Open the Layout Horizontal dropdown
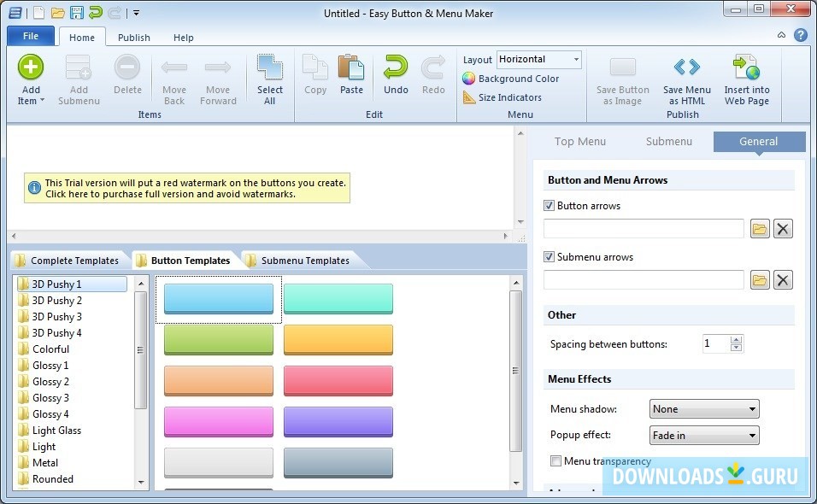817x504 pixels. (x=538, y=59)
